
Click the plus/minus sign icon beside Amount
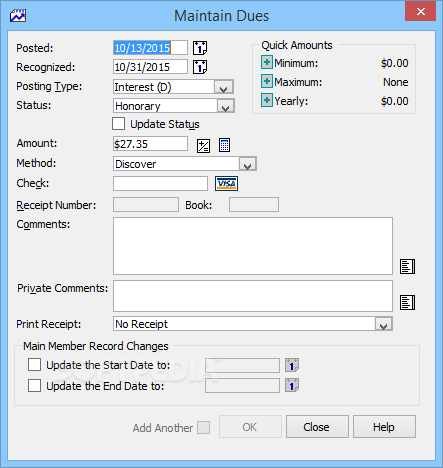click(203, 145)
